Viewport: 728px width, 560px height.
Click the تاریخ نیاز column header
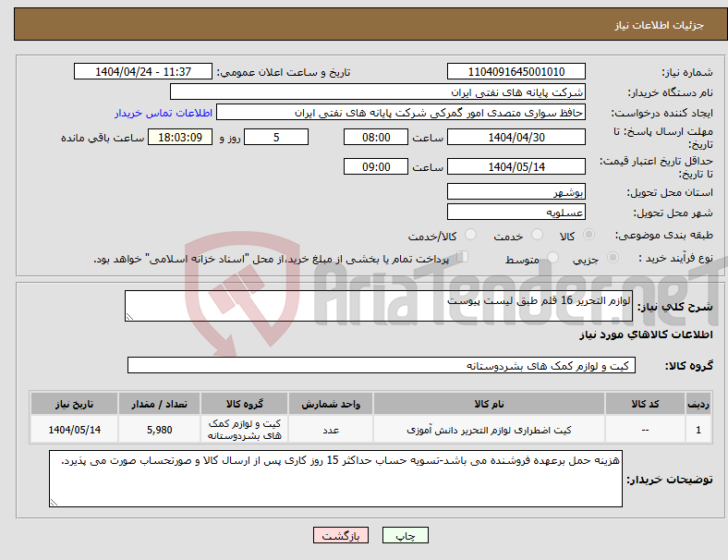click(x=74, y=404)
